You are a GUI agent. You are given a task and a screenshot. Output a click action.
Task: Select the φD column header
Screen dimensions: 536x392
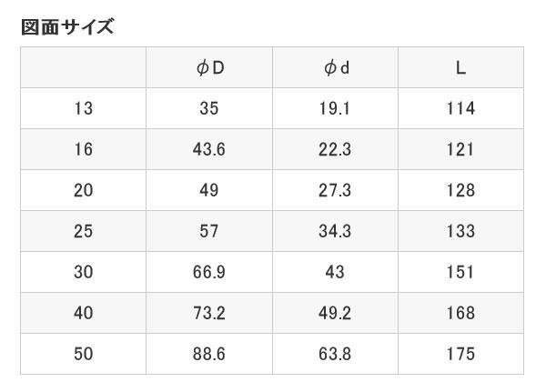[210, 67]
